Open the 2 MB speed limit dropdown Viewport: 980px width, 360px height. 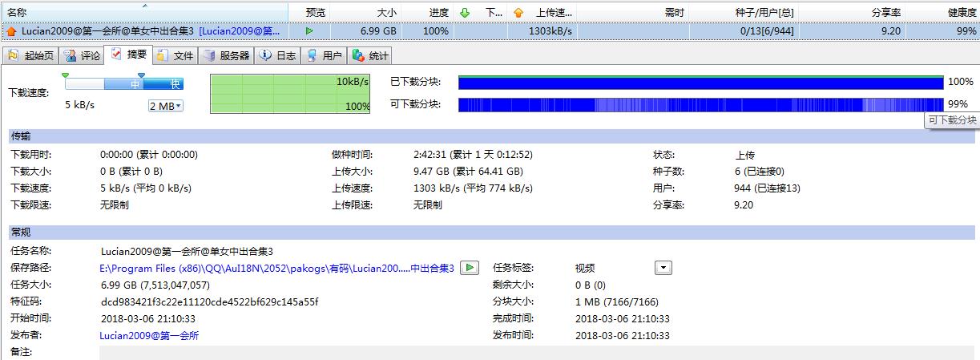point(166,107)
